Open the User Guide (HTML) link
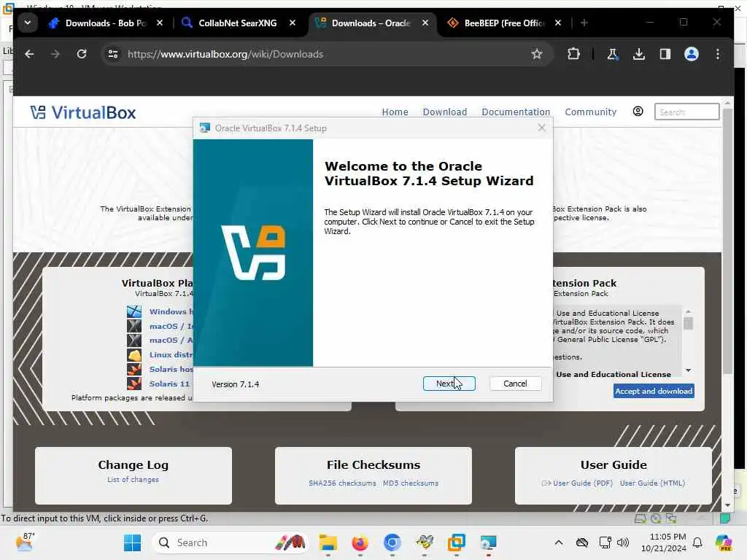 click(652, 483)
